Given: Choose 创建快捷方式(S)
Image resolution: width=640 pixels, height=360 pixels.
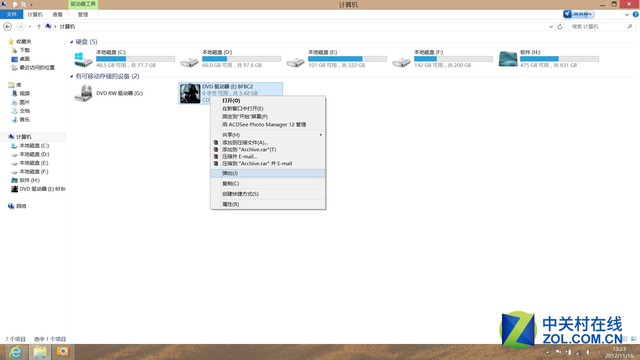Looking at the screenshot, I should [268, 194].
